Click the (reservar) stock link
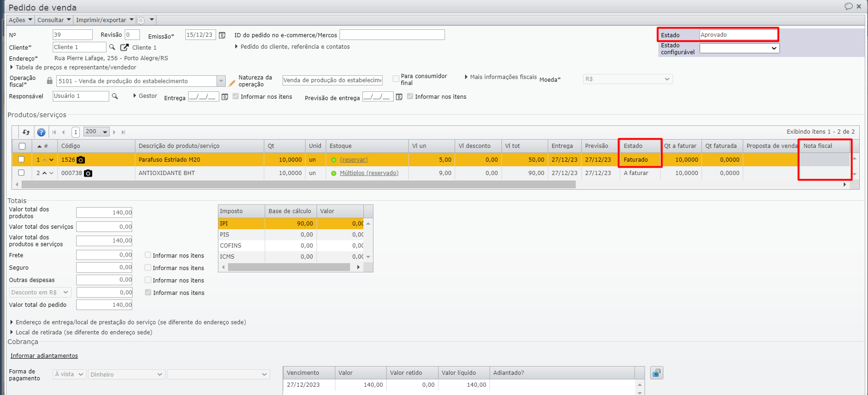Screen dimensions: 868x395 tap(354, 160)
